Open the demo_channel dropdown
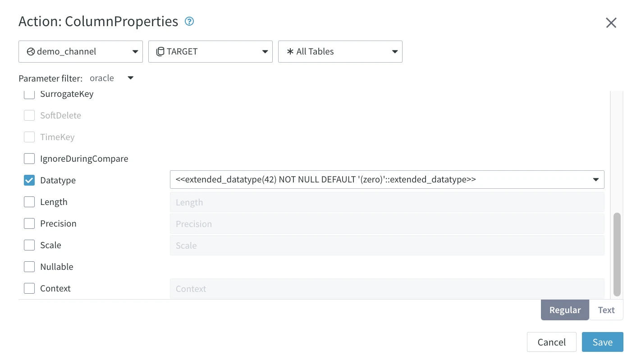641x364 pixels. pyautogui.click(x=136, y=51)
